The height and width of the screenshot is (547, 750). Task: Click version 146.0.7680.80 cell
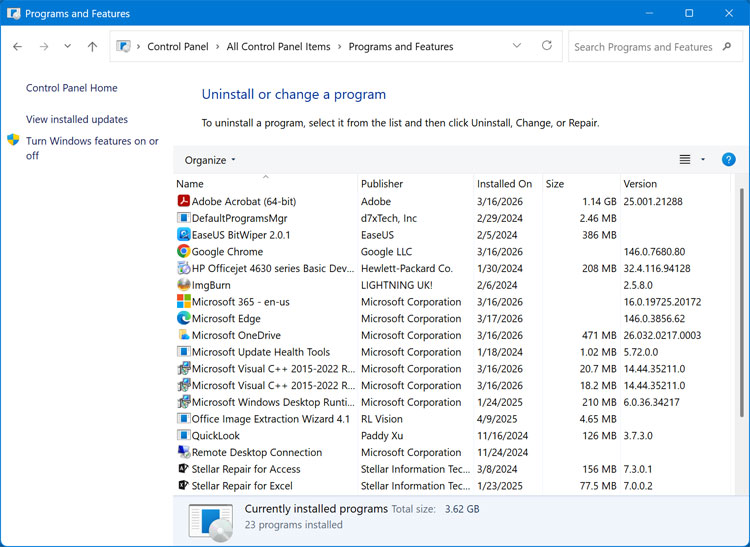[x=654, y=252]
